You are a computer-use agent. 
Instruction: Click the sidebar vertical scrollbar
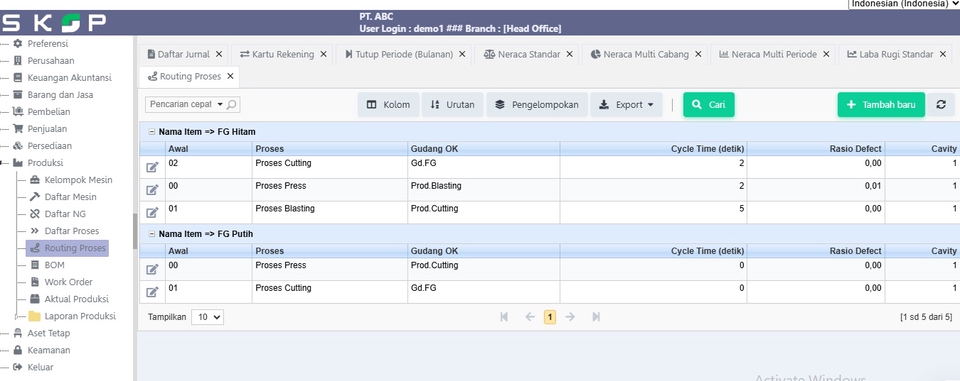coord(135,231)
